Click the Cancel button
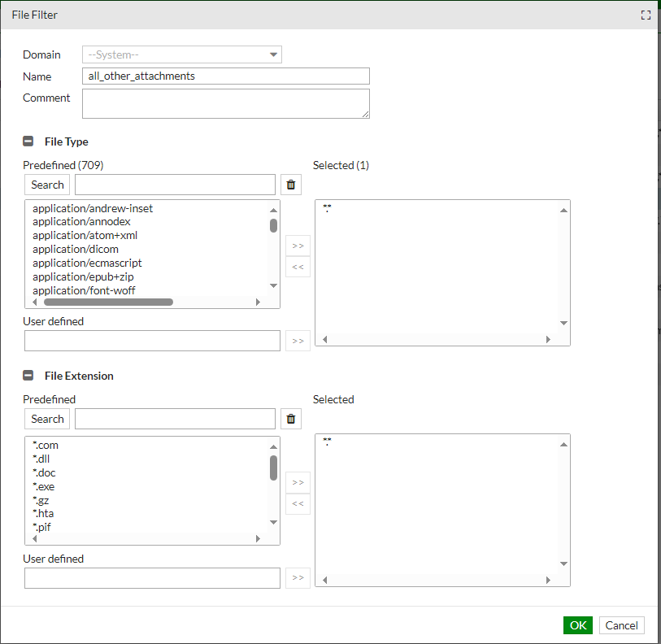Image resolution: width=661 pixels, height=644 pixels. pos(622,625)
